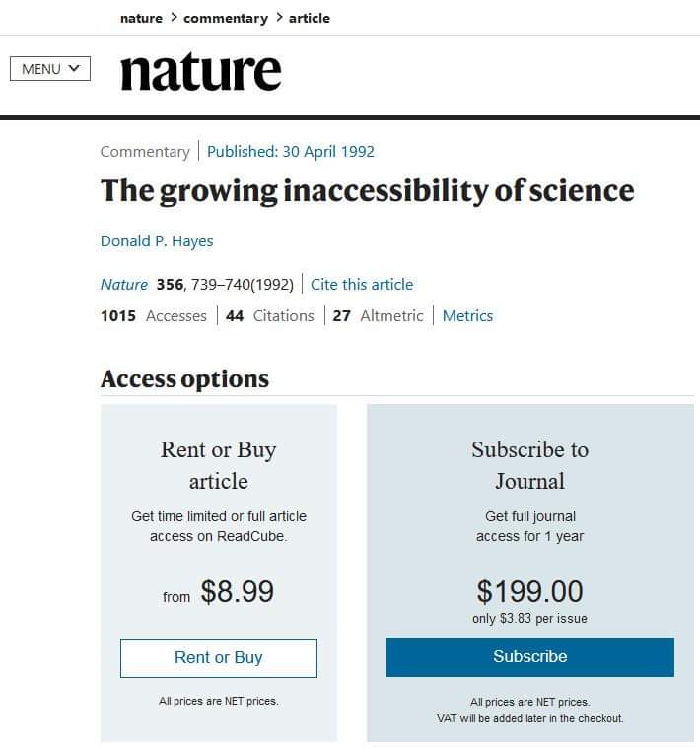Click the 27 Altmetric score
Image resolution: width=700 pixels, height=748 pixels.
point(379,316)
